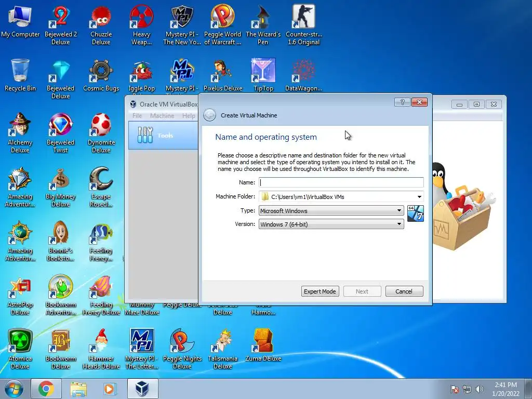The image size is (532, 399).
Task: Open Machine menu in VirtualBox Manager
Action: tap(162, 116)
